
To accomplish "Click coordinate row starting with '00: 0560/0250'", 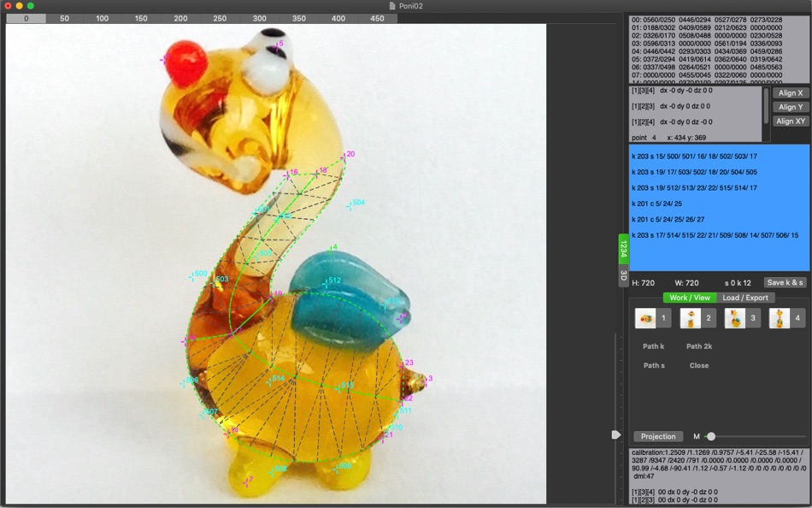I will click(707, 20).
